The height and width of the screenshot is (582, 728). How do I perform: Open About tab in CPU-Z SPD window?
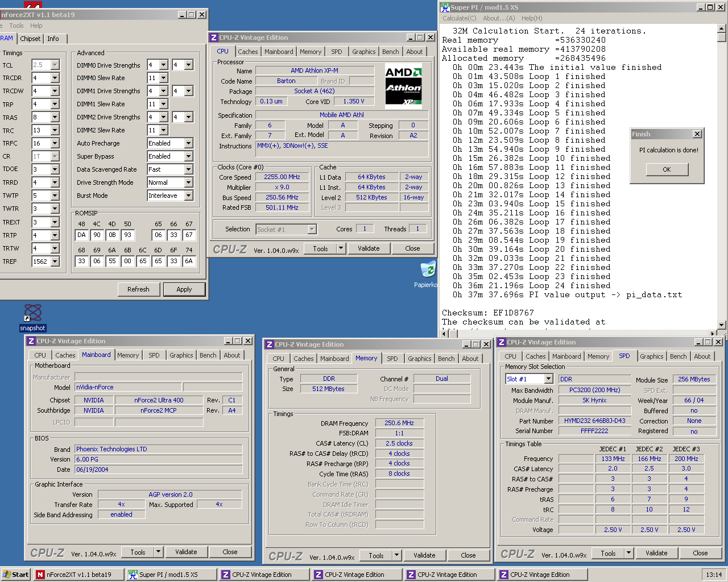pyautogui.click(x=702, y=356)
